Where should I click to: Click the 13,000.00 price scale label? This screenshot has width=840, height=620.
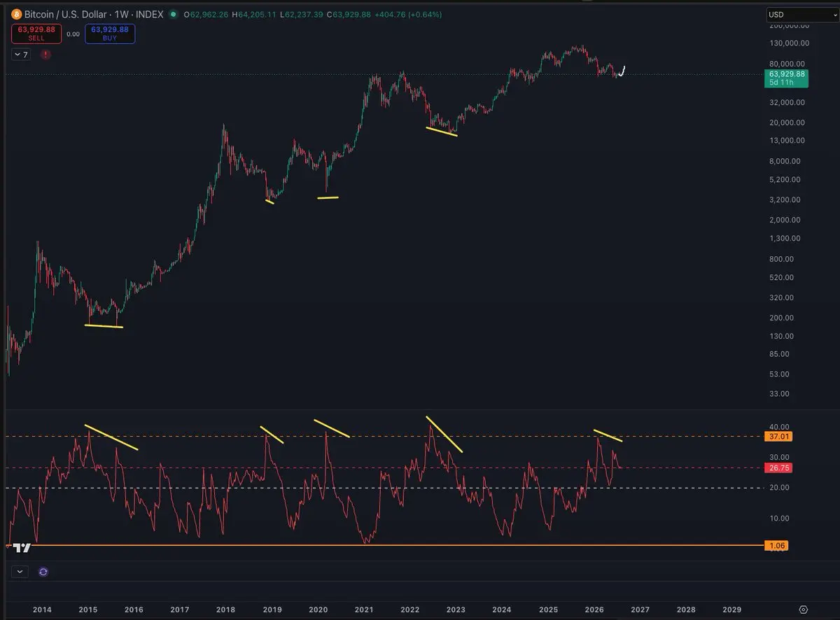[788, 141]
